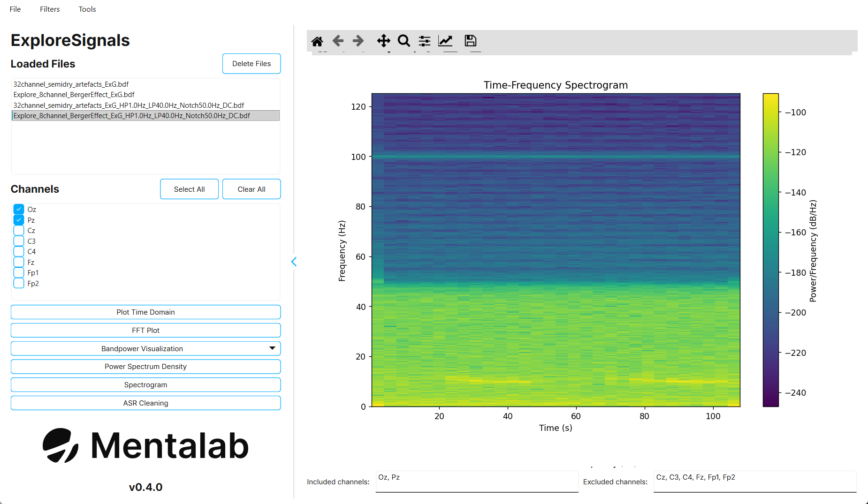Select filtered Explore_8channel_BergerEffect HP1.0Hz file
Image resolution: width=868 pixels, height=504 pixels.
click(145, 116)
